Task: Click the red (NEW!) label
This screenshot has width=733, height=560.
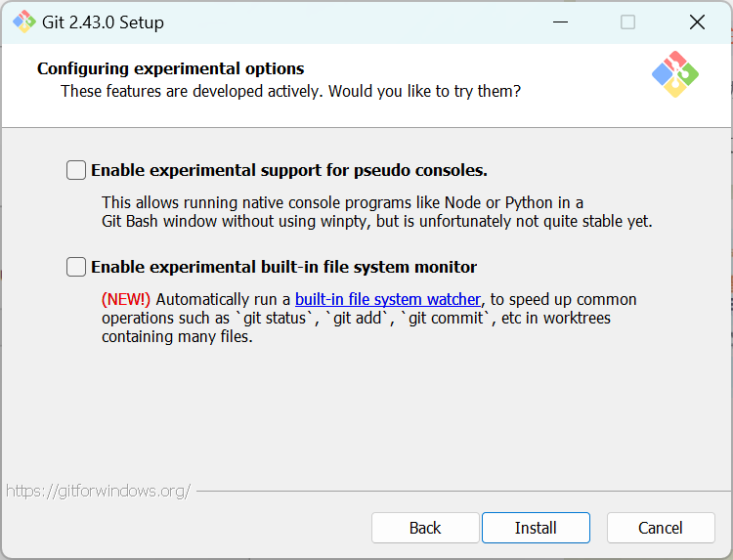Action: pos(126,299)
